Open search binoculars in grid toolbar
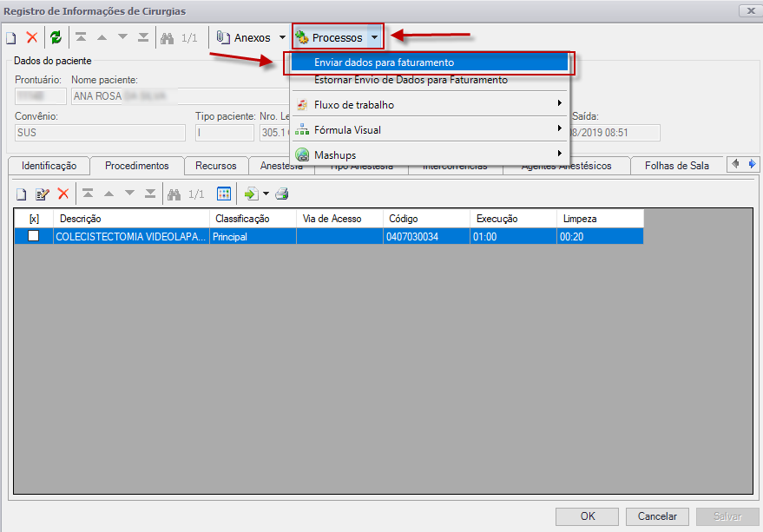 pos(174,194)
